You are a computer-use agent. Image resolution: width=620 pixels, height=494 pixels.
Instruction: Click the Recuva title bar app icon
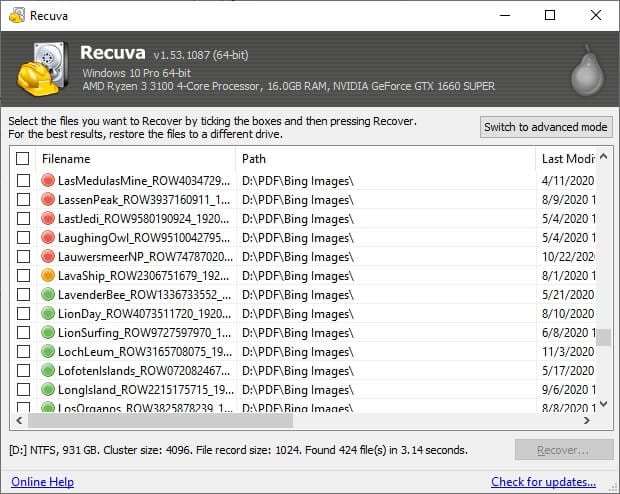[x=17, y=16]
